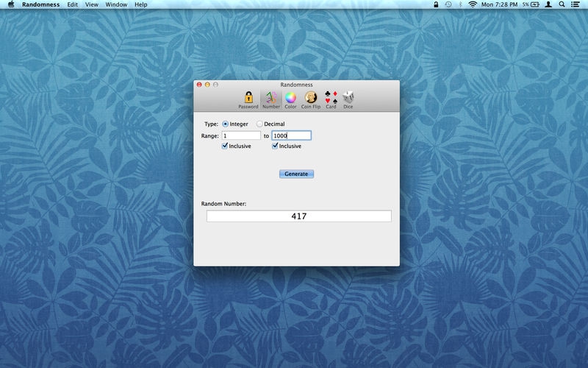Image resolution: width=588 pixels, height=368 pixels.
Task: Click the Wi-Fi status icon
Action: tap(473, 4)
